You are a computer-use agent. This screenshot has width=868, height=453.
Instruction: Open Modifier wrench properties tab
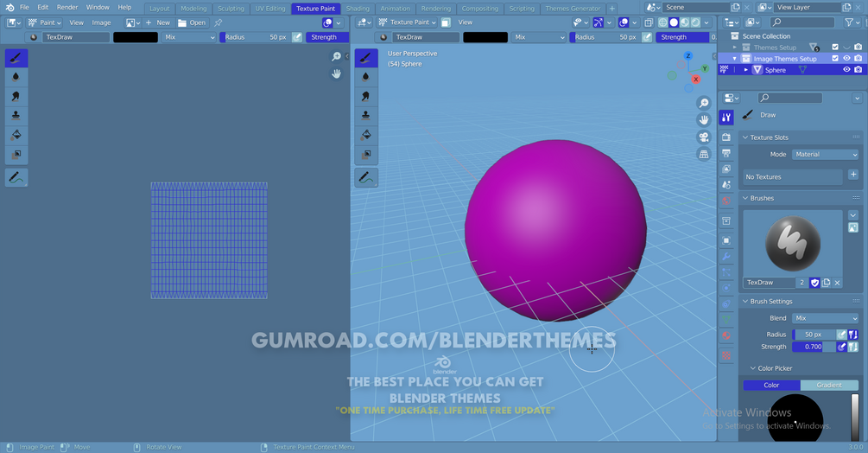pos(726,257)
